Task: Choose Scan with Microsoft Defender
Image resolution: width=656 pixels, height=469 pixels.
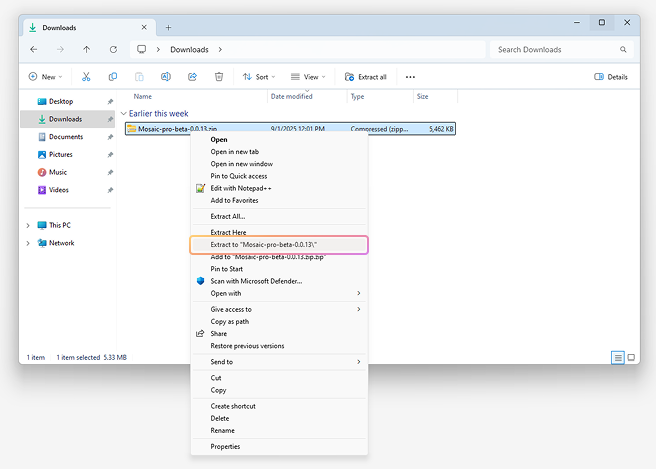Action: (x=256, y=281)
